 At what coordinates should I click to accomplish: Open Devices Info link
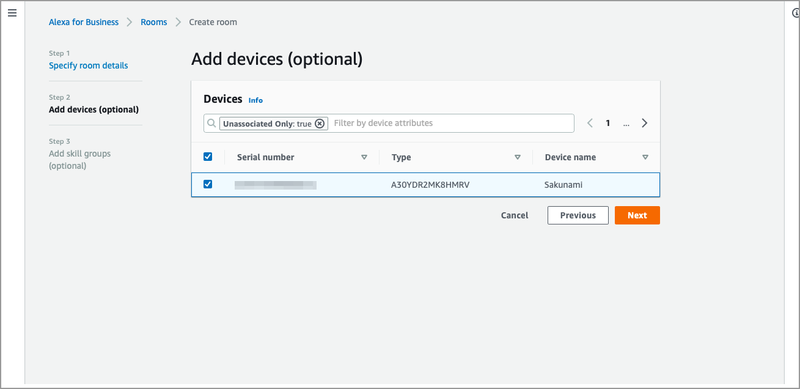256,100
